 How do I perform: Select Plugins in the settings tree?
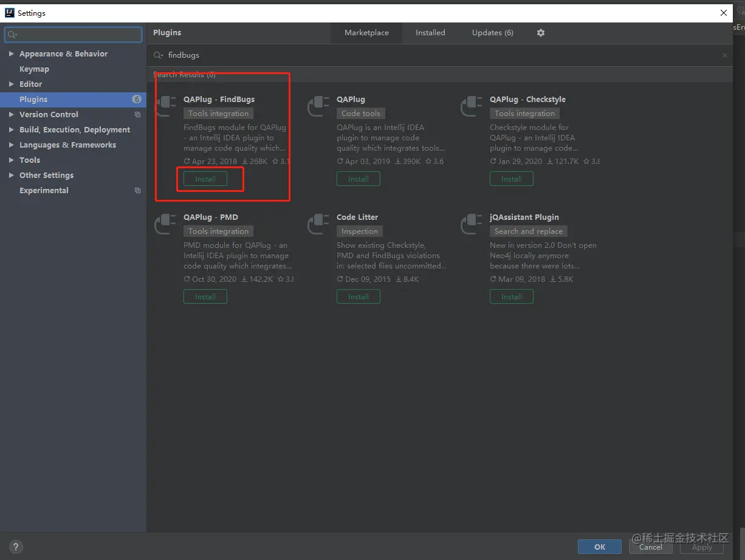(x=73, y=100)
